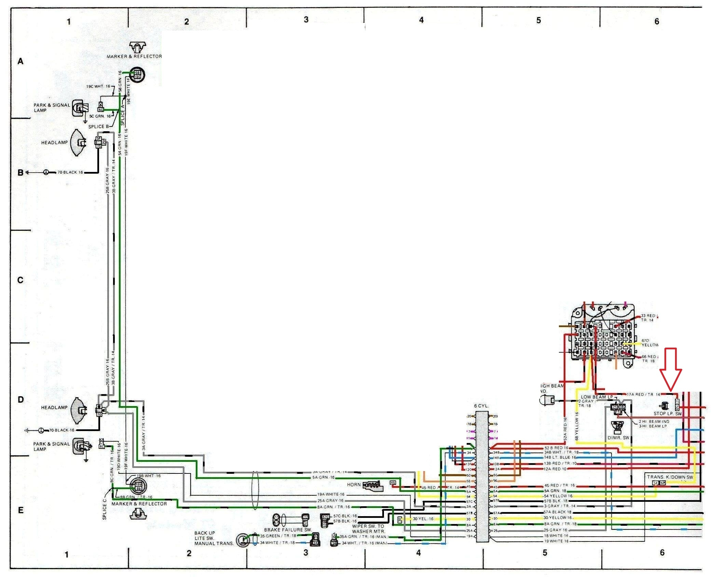Click the upper headlamp symbol
728x577 pixels.
click(79, 143)
